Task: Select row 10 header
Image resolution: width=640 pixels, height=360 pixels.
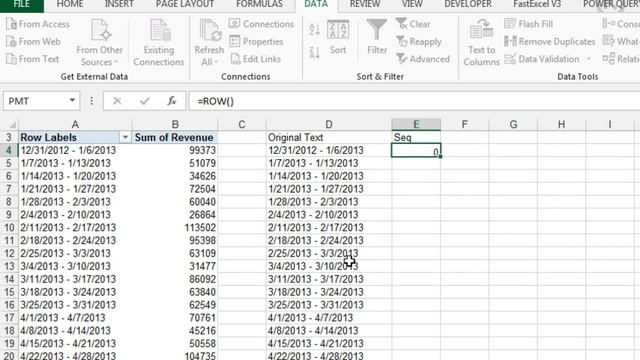Action: [x=9, y=228]
